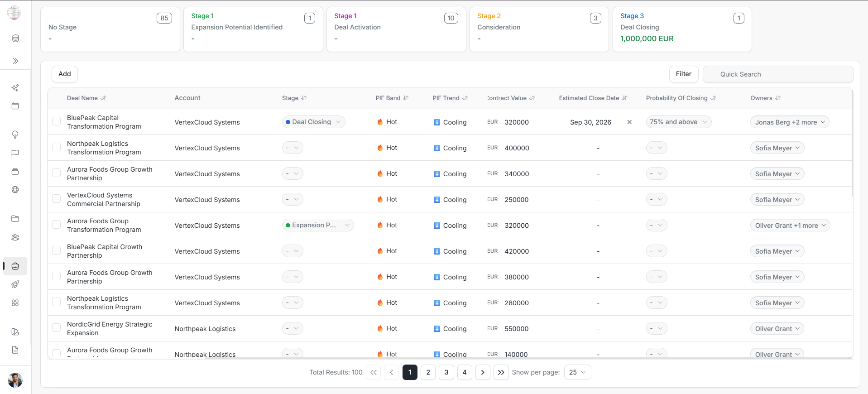The height and width of the screenshot is (394, 868).
Task: Go to page 2 of results
Action: 428,372
